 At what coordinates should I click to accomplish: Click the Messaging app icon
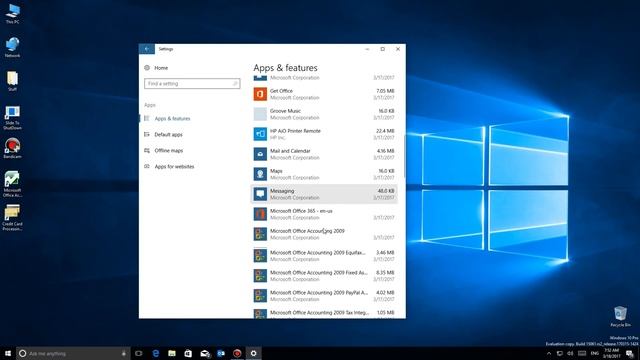[260, 194]
